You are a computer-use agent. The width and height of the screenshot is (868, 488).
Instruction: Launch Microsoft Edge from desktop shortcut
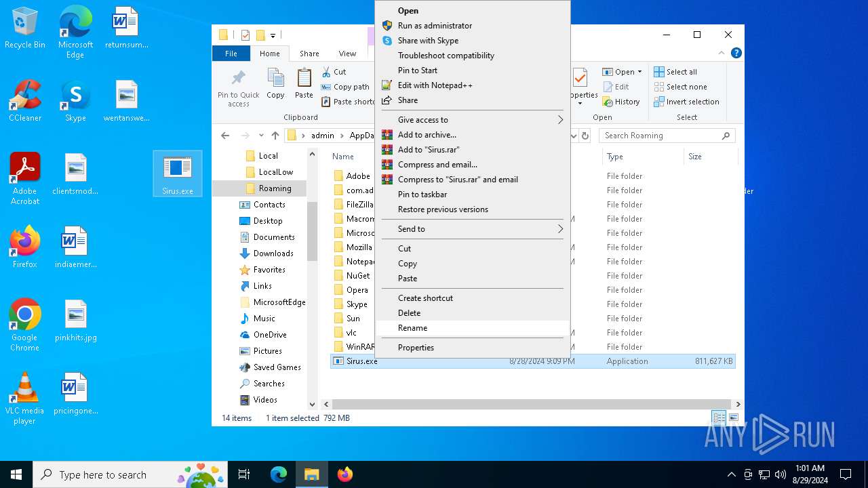pyautogui.click(x=75, y=33)
